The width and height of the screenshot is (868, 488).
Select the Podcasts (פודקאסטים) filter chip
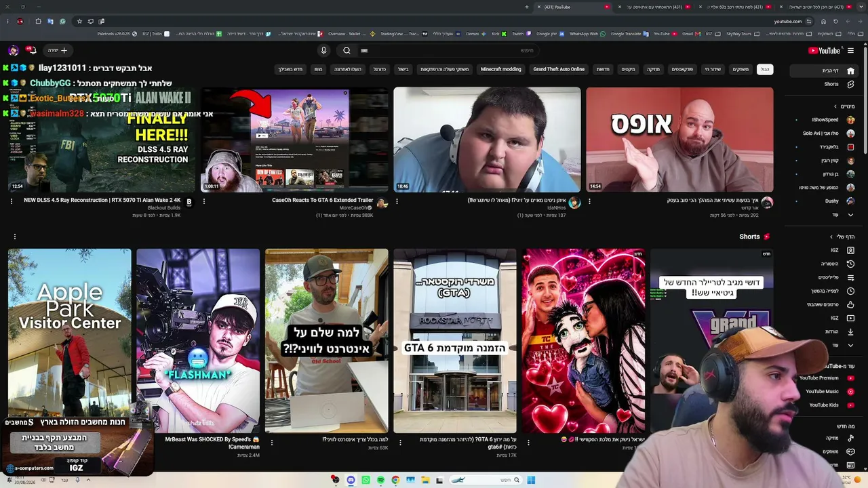682,69
